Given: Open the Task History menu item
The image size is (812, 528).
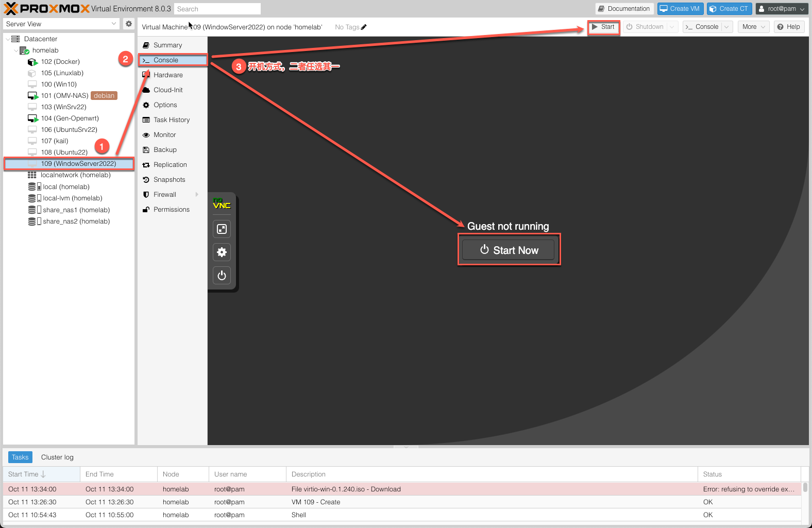Looking at the screenshot, I should 173,120.
